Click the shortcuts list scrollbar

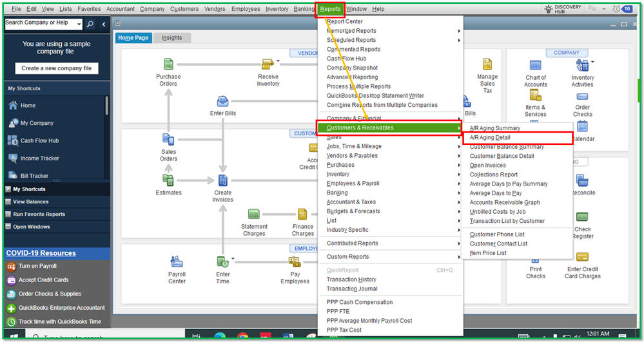pyautogui.click(x=107, y=106)
